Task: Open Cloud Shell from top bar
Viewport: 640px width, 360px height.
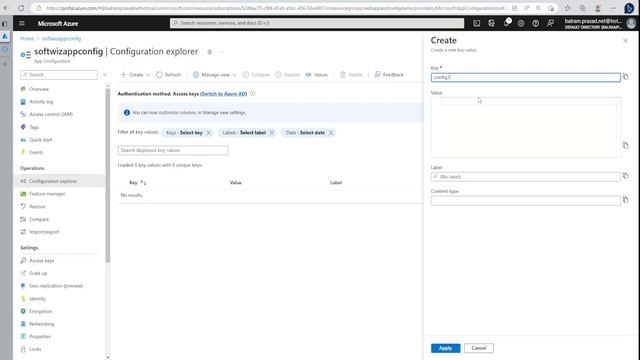Action: [x=476, y=24]
